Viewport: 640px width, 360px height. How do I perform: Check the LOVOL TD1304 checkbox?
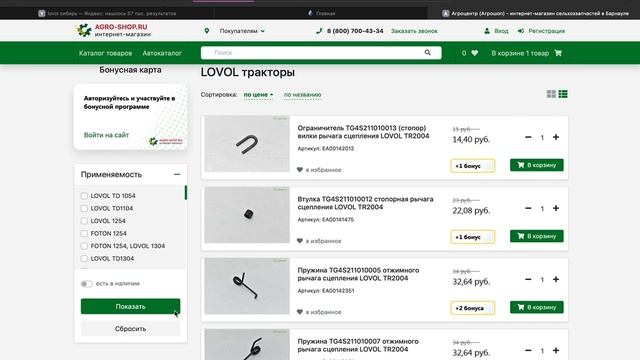click(x=84, y=258)
